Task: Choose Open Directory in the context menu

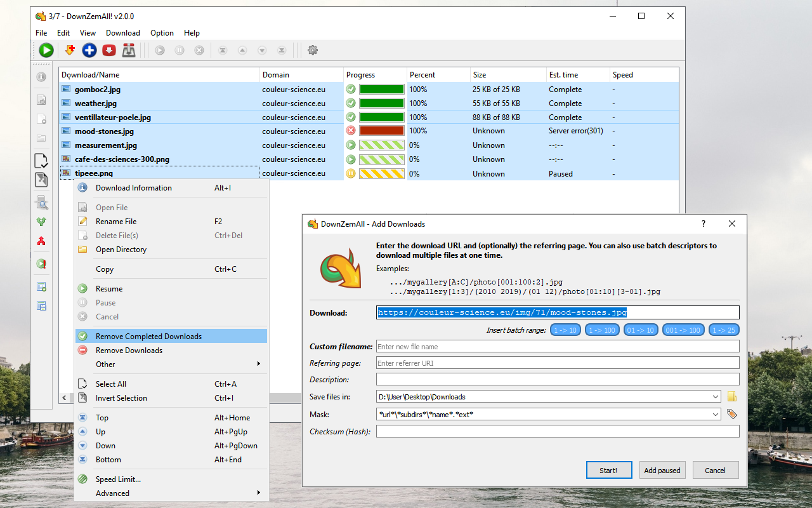Action: click(x=171, y=250)
